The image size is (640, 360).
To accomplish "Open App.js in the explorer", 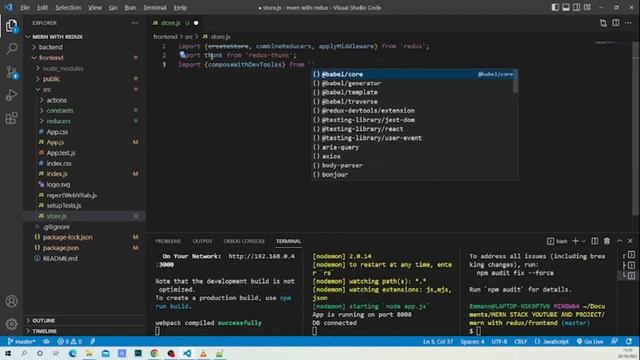I will (x=55, y=142).
